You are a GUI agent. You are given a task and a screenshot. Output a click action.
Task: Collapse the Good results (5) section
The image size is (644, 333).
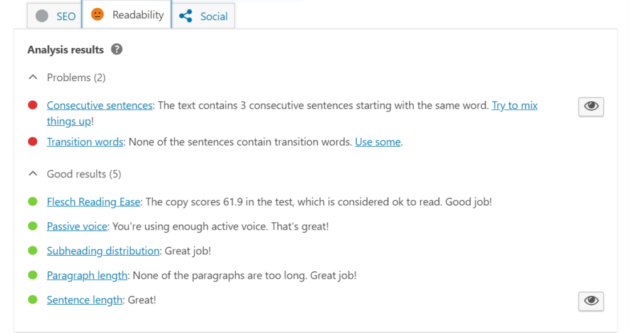coord(33,174)
